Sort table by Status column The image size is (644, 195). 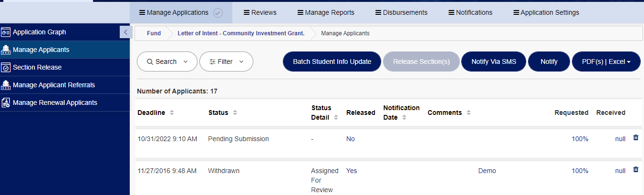pyautogui.click(x=235, y=113)
